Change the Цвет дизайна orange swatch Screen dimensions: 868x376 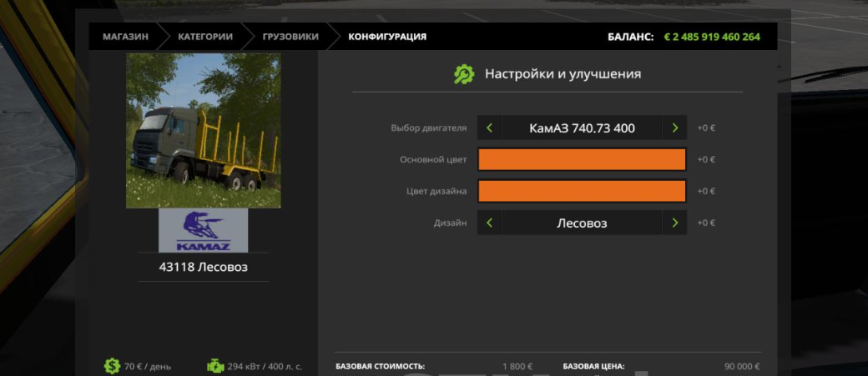(582, 191)
